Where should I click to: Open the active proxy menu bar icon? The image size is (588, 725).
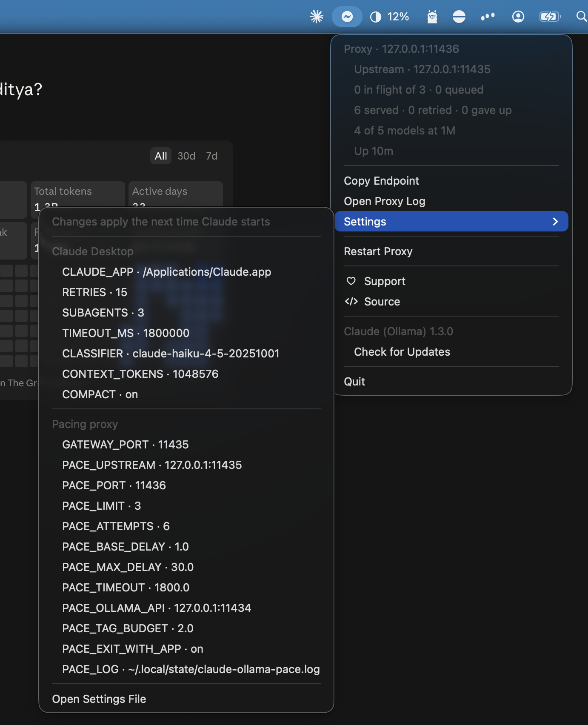(347, 17)
